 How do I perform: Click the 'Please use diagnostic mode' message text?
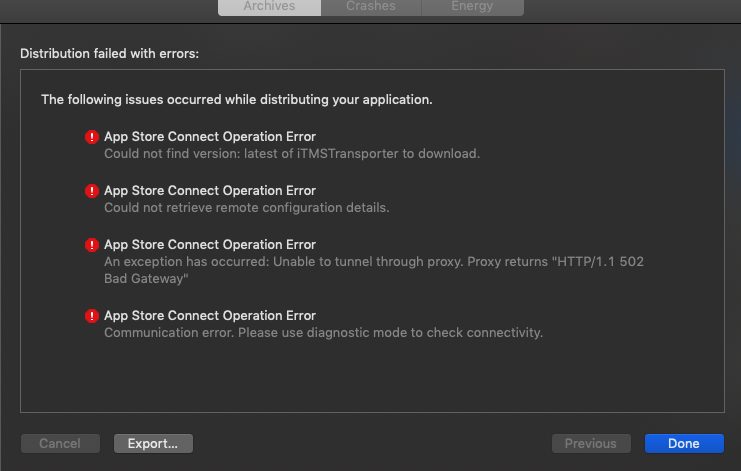point(323,333)
